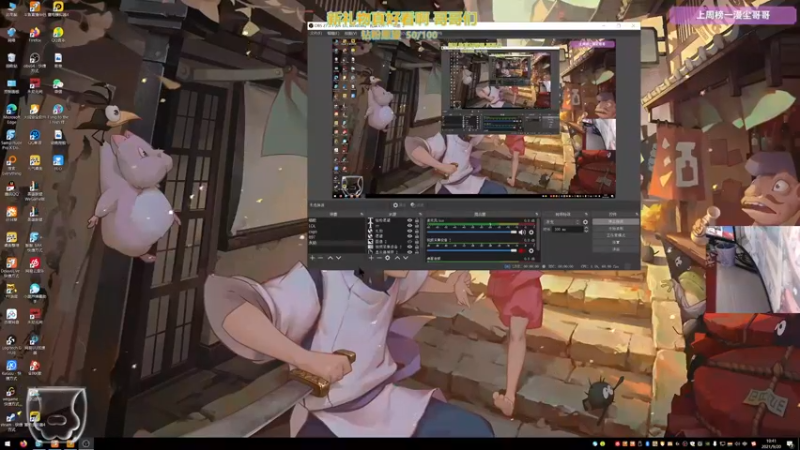This screenshot has width=800, height=450.
Task: Toggle visibility of 显示器采集 source
Action: (x=410, y=252)
